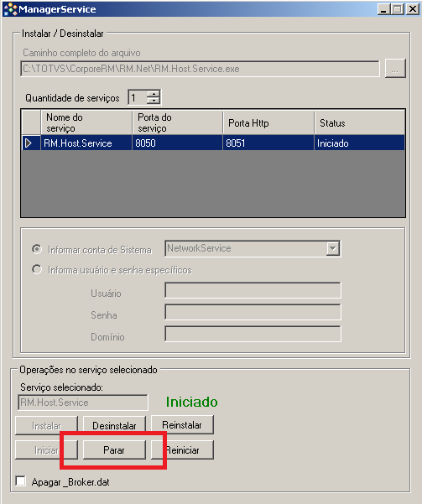Screen dimensions: 422x504
Task: Click the Reinstalar button
Action: tap(182, 425)
